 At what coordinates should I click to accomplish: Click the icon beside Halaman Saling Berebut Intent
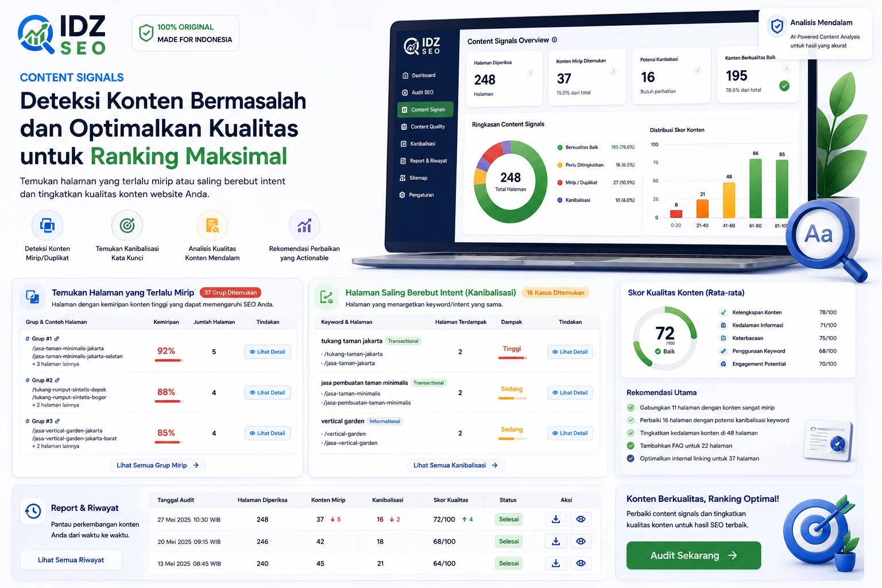coord(326,297)
